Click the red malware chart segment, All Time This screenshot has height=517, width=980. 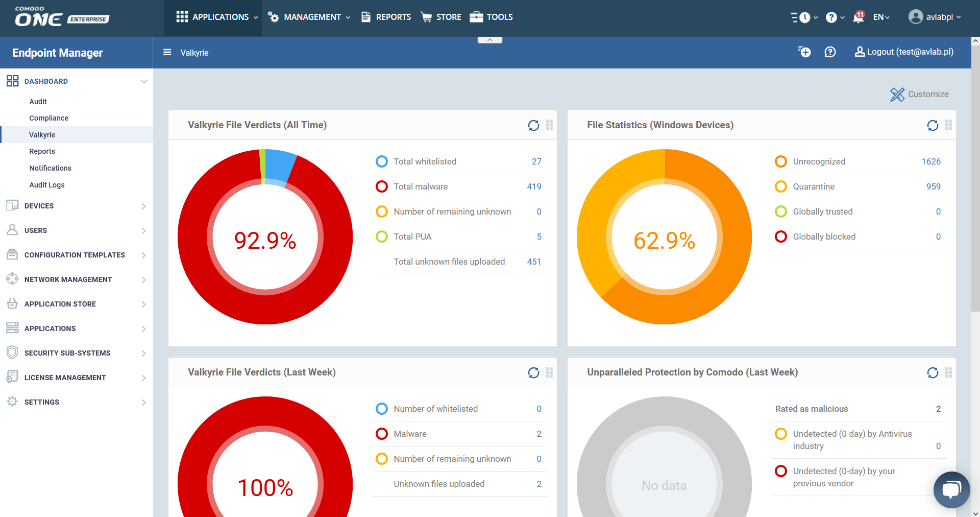click(265, 309)
